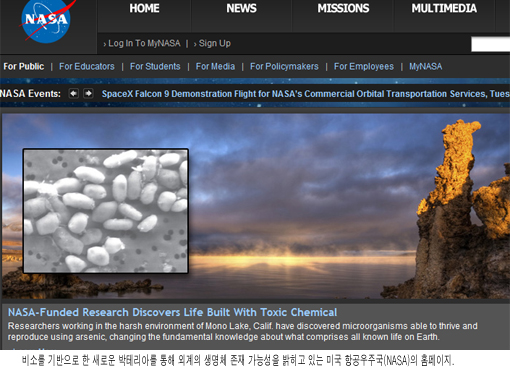Select the For Students tab
The width and height of the screenshot is (510, 370).
[x=155, y=66]
